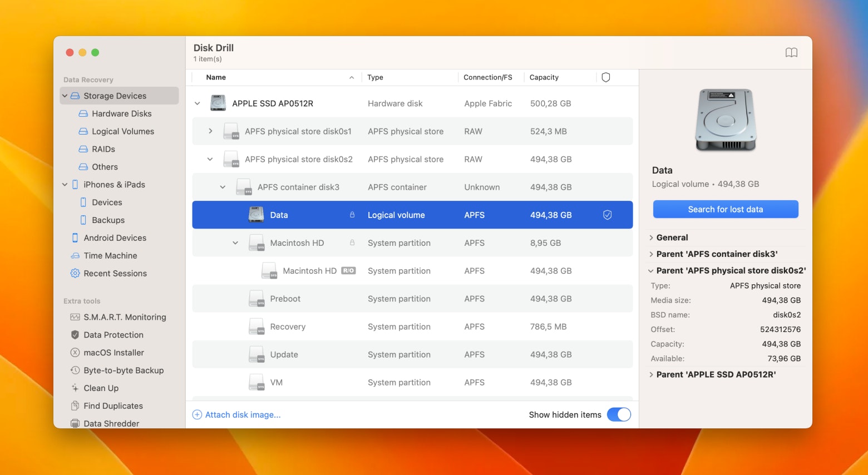This screenshot has height=475, width=868.
Task: Click the Recovery partition icon
Action: point(257,326)
